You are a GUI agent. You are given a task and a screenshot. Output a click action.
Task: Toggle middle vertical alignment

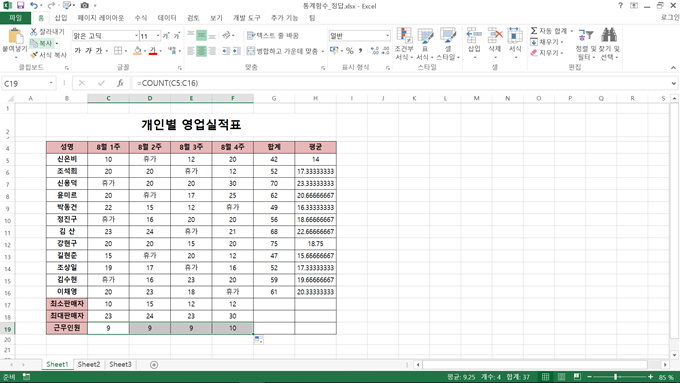[x=201, y=36]
